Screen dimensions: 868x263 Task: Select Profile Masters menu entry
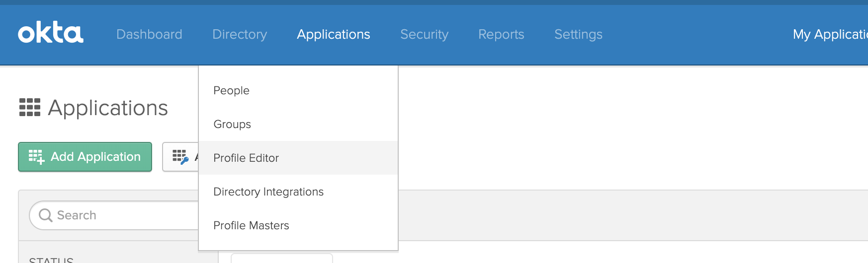(298, 225)
